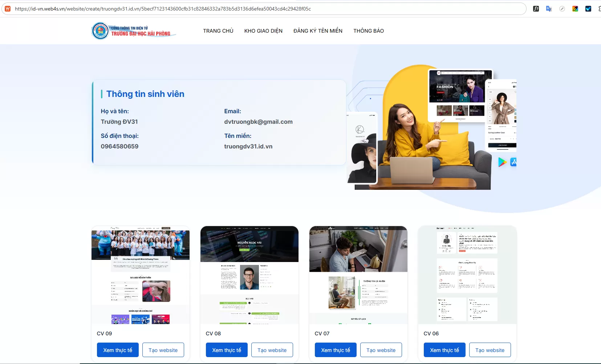Image resolution: width=601 pixels, height=364 pixels.
Task: Open KHO GIAO DIỆN menu
Action: pos(263,31)
